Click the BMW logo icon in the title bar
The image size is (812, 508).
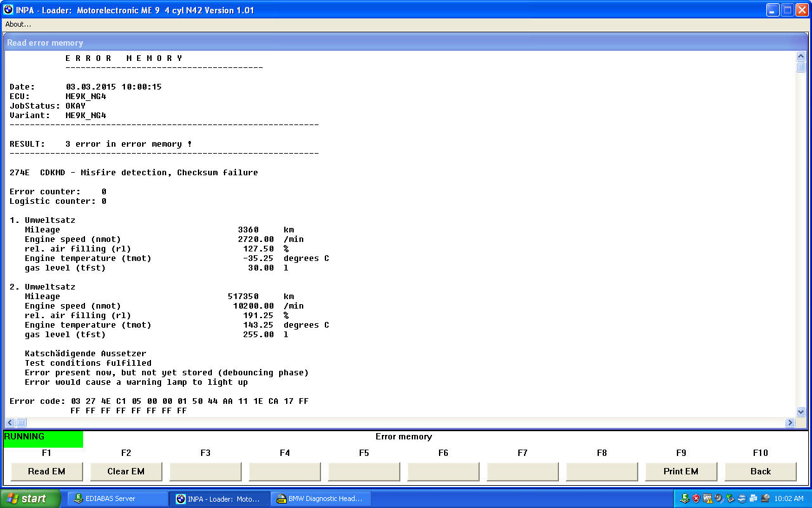pyautogui.click(x=8, y=10)
